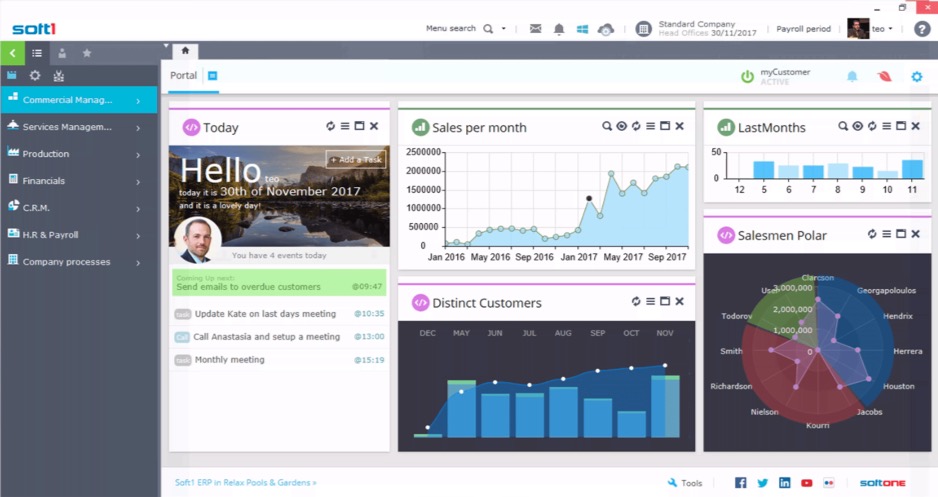938x497 pixels.
Task: Click the November bar in Distinct Customers chart
Action: pos(665,406)
